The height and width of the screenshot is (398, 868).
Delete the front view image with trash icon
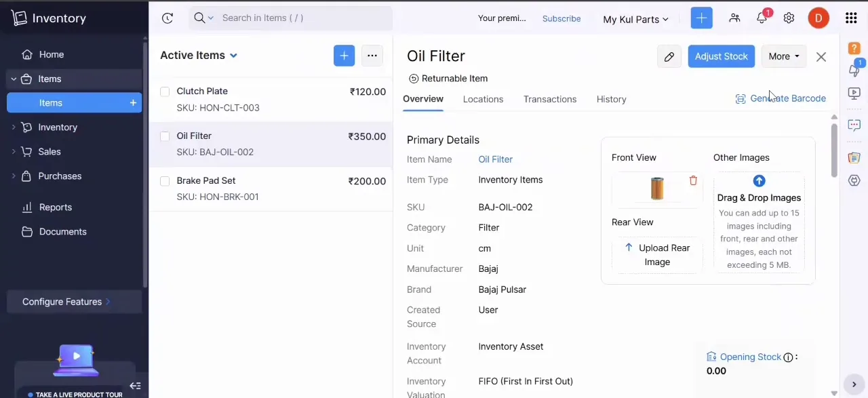click(693, 180)
